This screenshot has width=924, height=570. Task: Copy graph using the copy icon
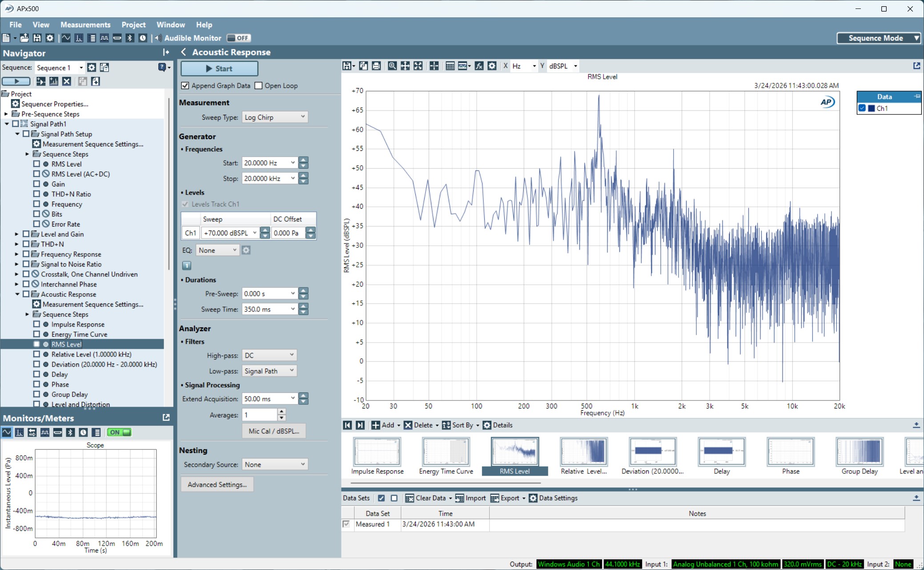tap(363, 66)
